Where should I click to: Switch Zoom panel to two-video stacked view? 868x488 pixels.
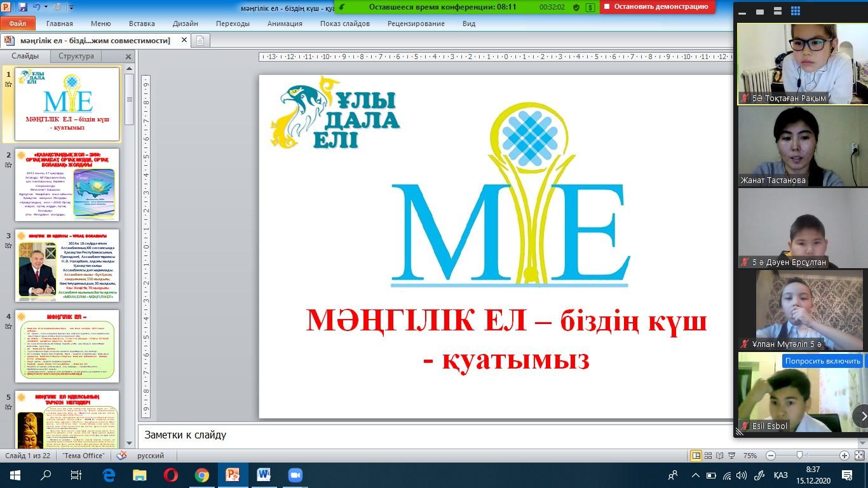point(777,11)
